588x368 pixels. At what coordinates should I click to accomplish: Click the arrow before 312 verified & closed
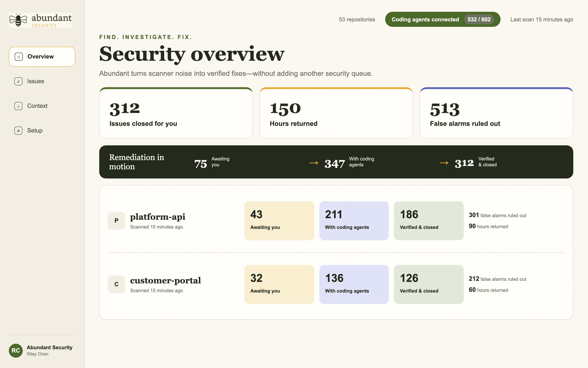coord(444,163)
